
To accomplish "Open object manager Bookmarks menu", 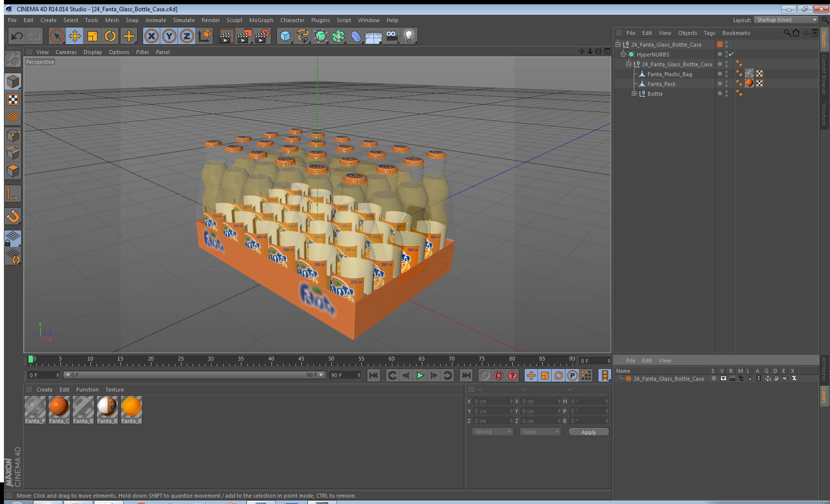I will point(736,33).
